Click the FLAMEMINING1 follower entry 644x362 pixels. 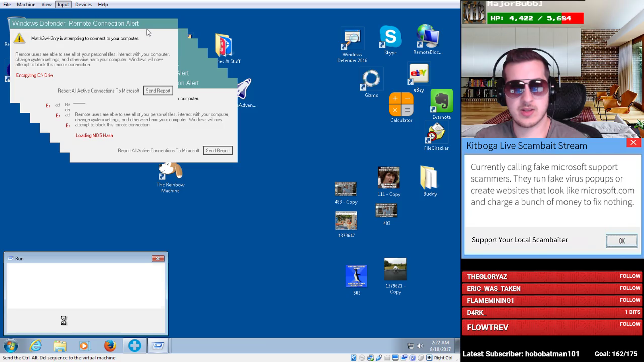552,300
